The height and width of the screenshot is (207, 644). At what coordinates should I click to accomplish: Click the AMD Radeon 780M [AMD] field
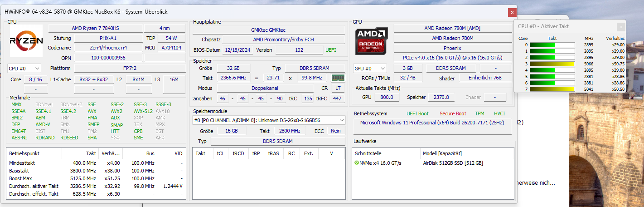452,28
